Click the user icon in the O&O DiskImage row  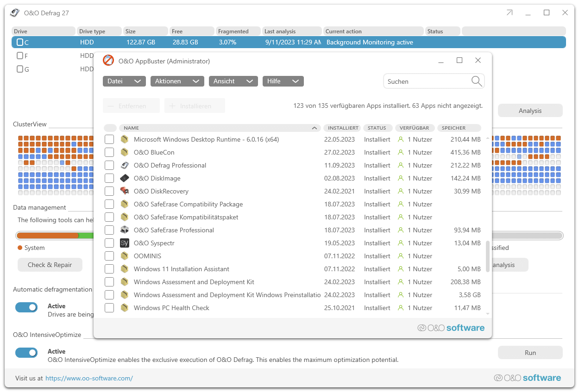pyautogui.click(x=401, y=178)
